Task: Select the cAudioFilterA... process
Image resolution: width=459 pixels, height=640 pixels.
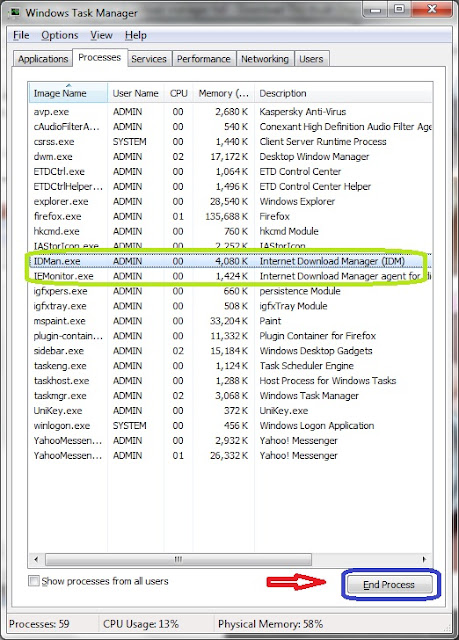Action: 231,127
